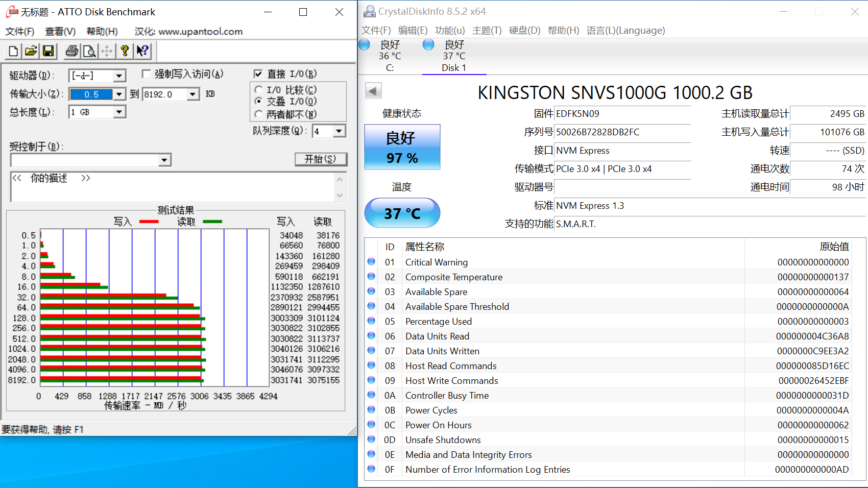Click the 开始(S) start button
The width and height of the screenshot is (868, 488).
(x=321, y=159)
